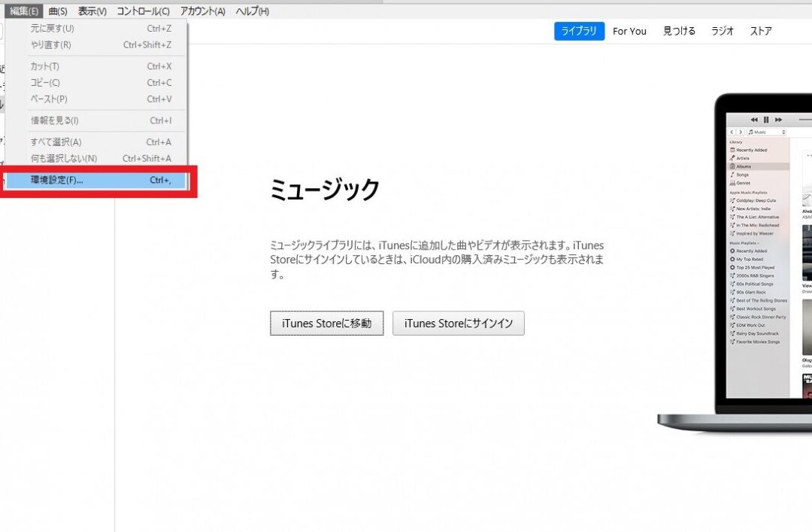Select 元に戻す(U) menu entry
The height and width of the screenshot is (532, 812).
pyautogui.click(x=96, y=29)
